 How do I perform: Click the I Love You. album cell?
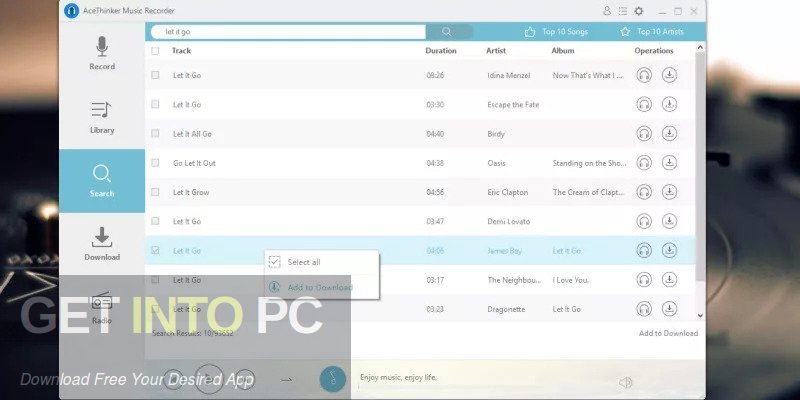pyautogui.click(x=571, y=280)
